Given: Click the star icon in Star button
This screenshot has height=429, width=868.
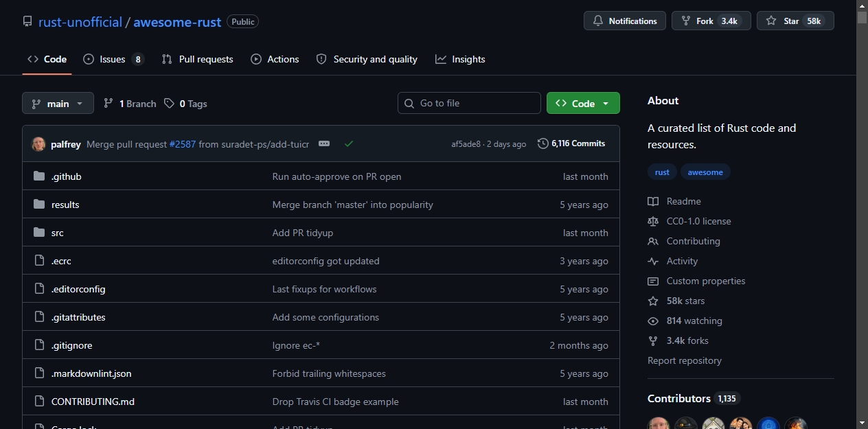Looking at the screenshot, I should point(771,21).
